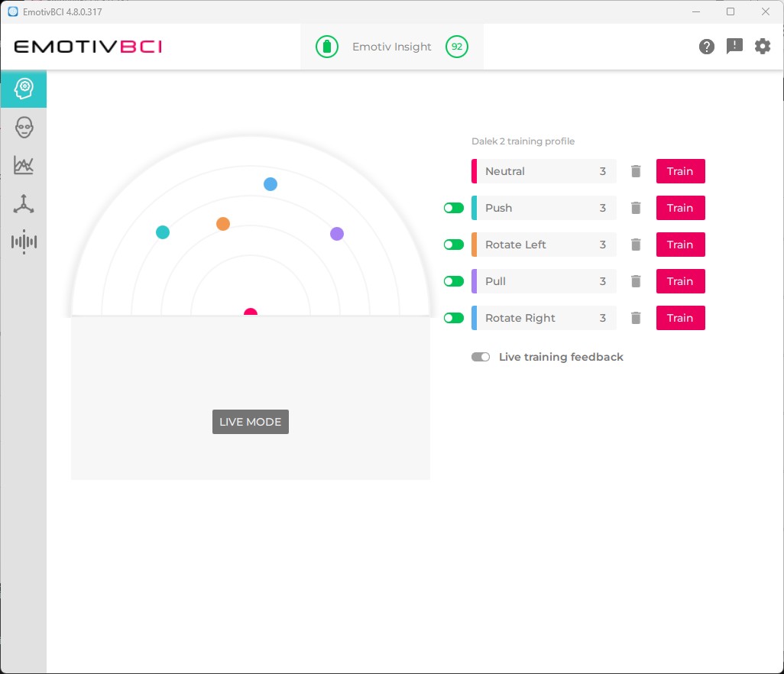This screenshot has height=674, width=784.
Task: Click the help question mark icon
Action: click(x=707, y=47)
